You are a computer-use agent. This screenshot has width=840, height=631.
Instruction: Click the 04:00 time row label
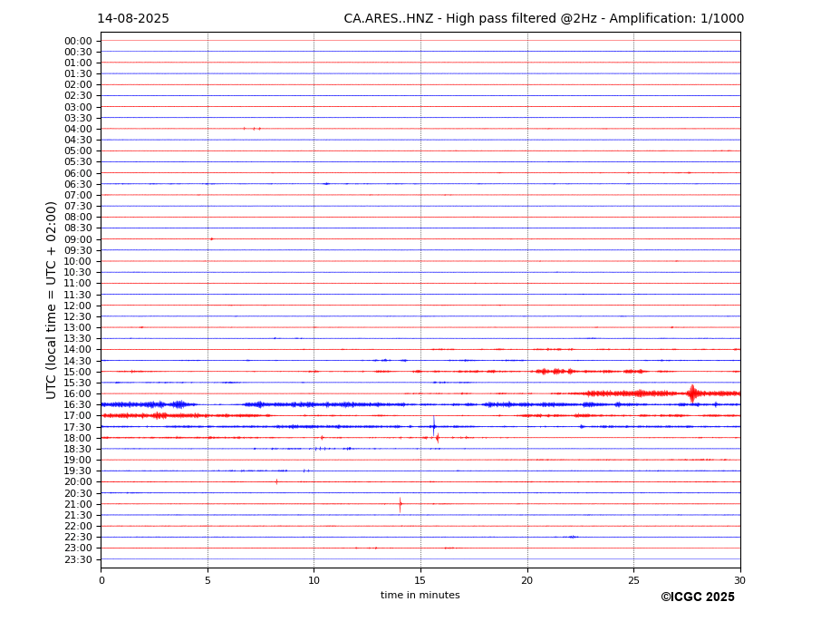(x=78, y=130)
